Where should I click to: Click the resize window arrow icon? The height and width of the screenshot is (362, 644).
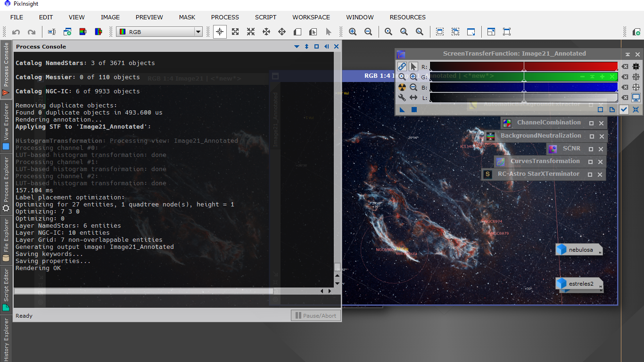coord(471,32)
